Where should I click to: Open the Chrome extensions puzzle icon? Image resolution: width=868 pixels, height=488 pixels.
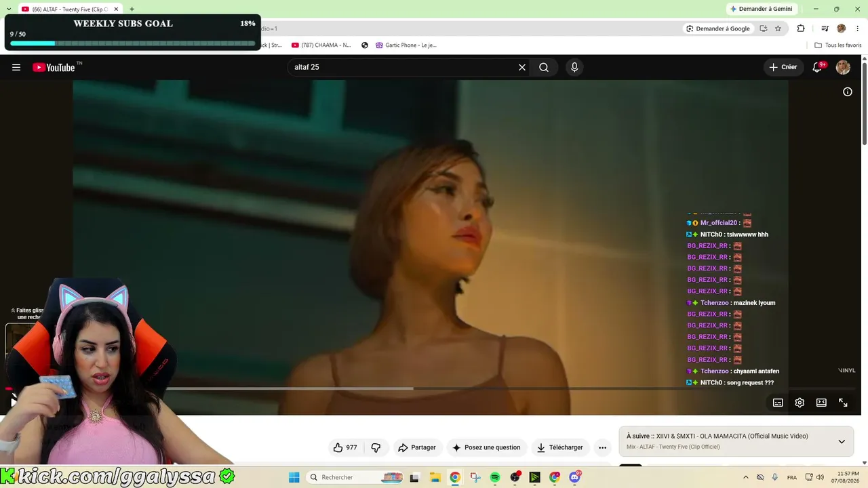coord(801,28)
